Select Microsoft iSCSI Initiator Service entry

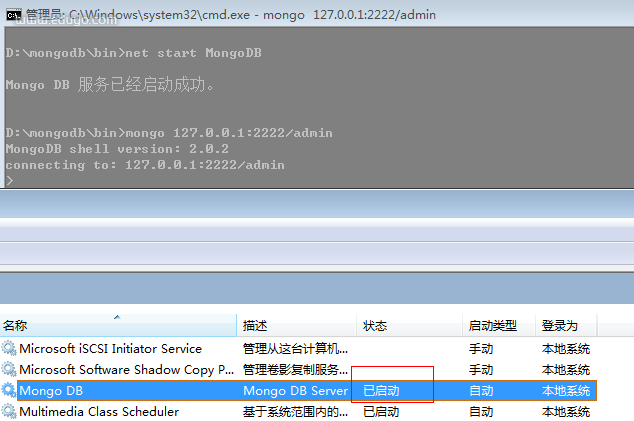(x=110, y=349)
